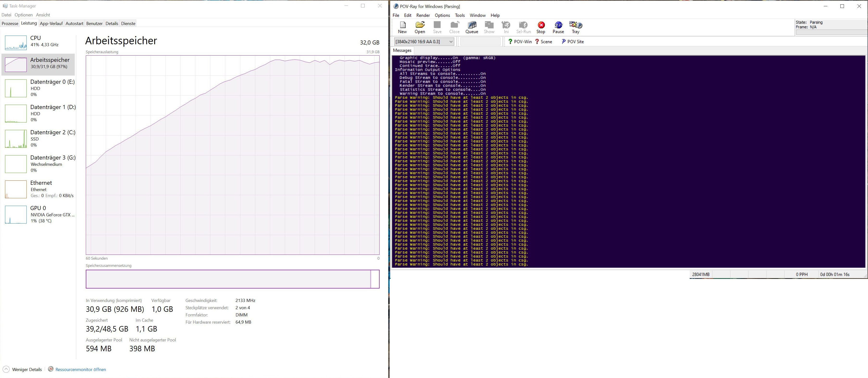Click Ressourcenmonitor öffnen link
Image resolution: width=868 pixels, height=378 pixels.
[x=80, y=369]
